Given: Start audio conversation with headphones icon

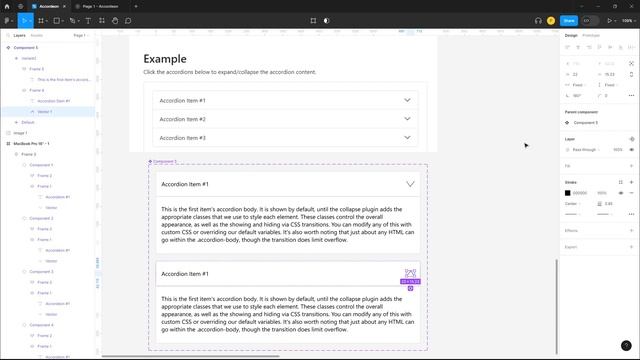Looking at the screenshot, I should pos(538,20).
